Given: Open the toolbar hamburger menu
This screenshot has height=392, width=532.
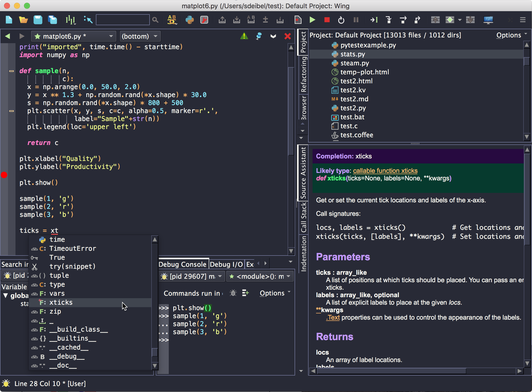Looking at the screenshot, I should 523,20.
